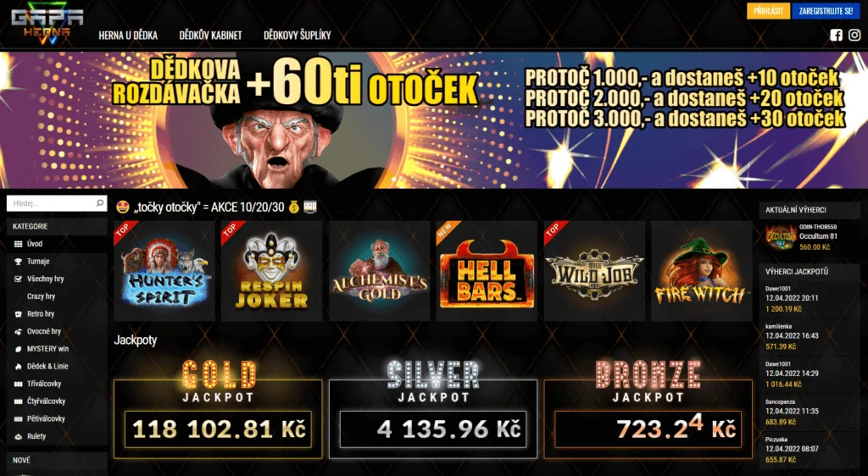Click the Zaregistrujte se button
The image size is (868, 476).
(x=826, y=11)
